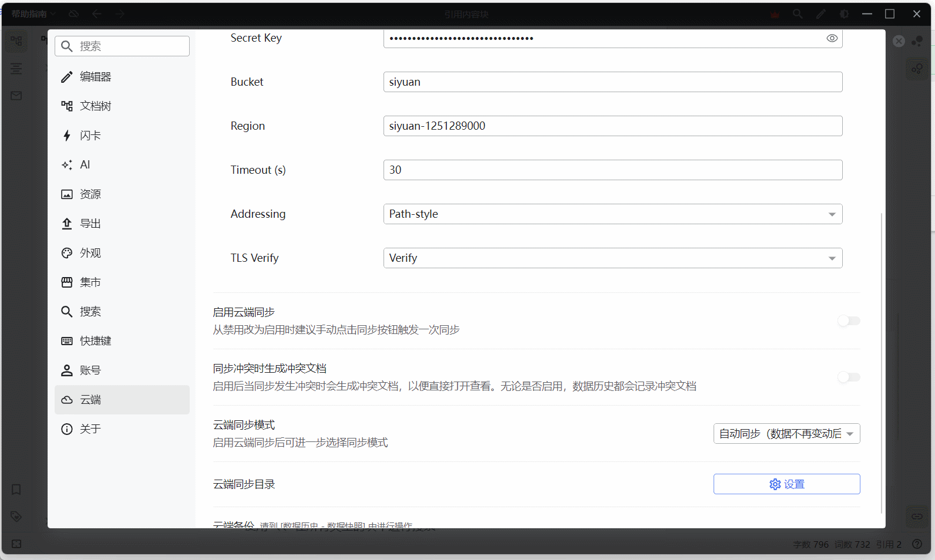The width and height of the screenshot is (935, 560).
Task: Click the 闪卡 lightning icon
Action: point(67,136)
